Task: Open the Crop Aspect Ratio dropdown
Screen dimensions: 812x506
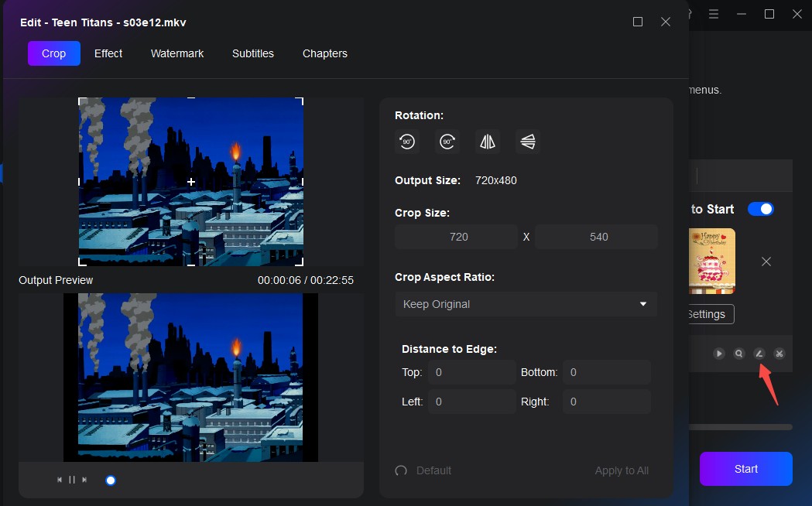Action: (526, 304)
